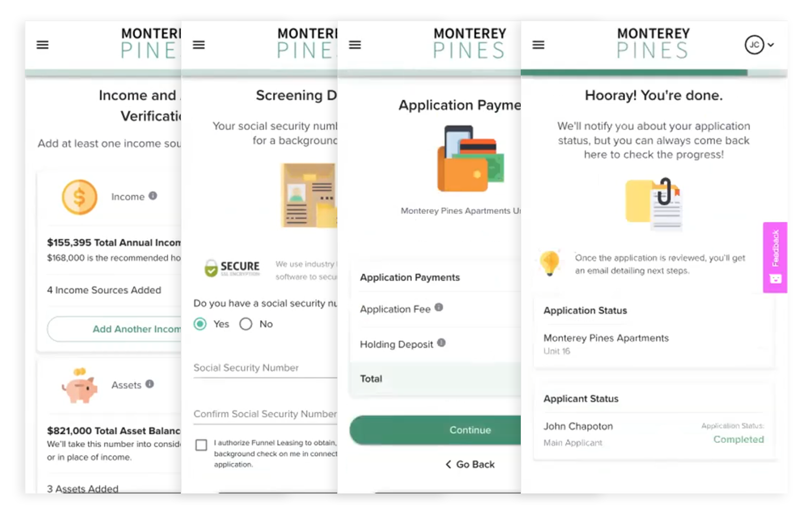
Task: Click the lightbulb tip icon
Action: (x=550, y=263)
